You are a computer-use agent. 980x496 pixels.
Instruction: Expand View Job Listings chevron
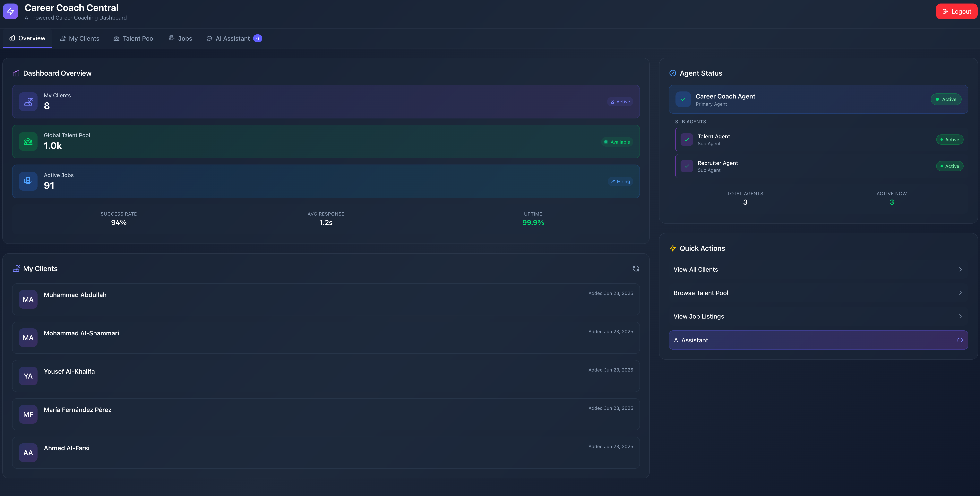[x=960, y=316]
